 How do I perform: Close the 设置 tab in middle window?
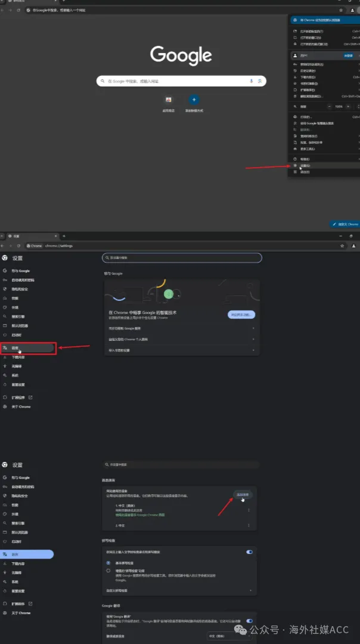(56, 236)
